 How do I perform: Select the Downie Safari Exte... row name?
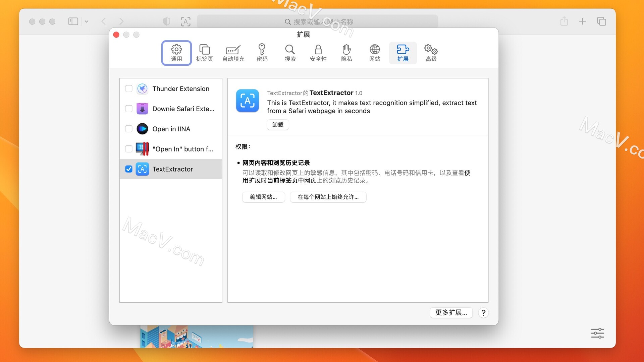(x=183, y=109)
